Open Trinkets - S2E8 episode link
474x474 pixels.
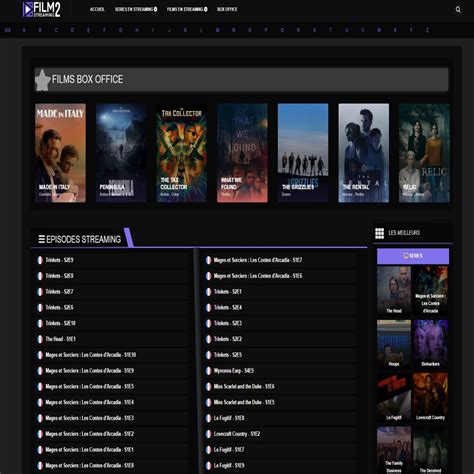(x=59, y=276)
